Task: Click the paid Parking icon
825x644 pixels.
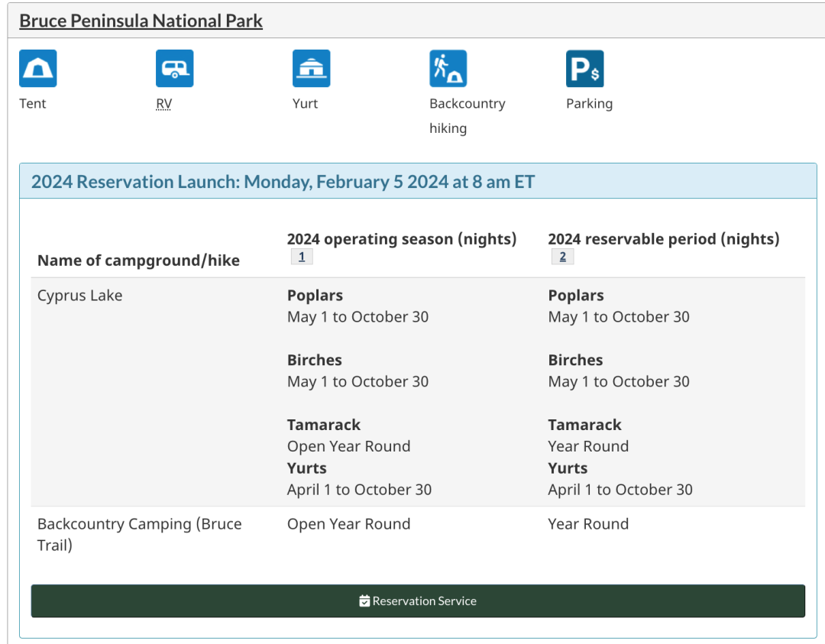Action: (585, 69)
